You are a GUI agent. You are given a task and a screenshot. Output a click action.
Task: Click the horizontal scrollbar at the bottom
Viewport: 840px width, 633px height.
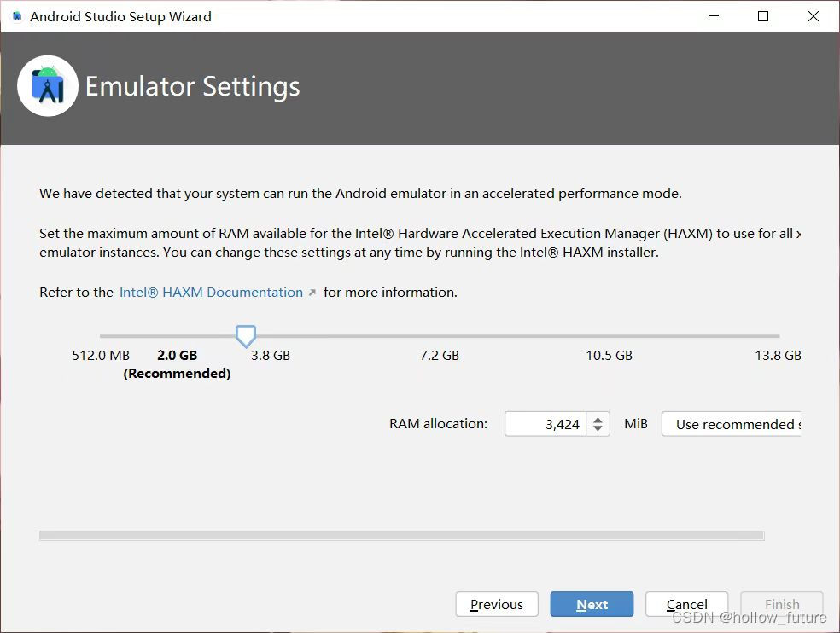(402, 536)
